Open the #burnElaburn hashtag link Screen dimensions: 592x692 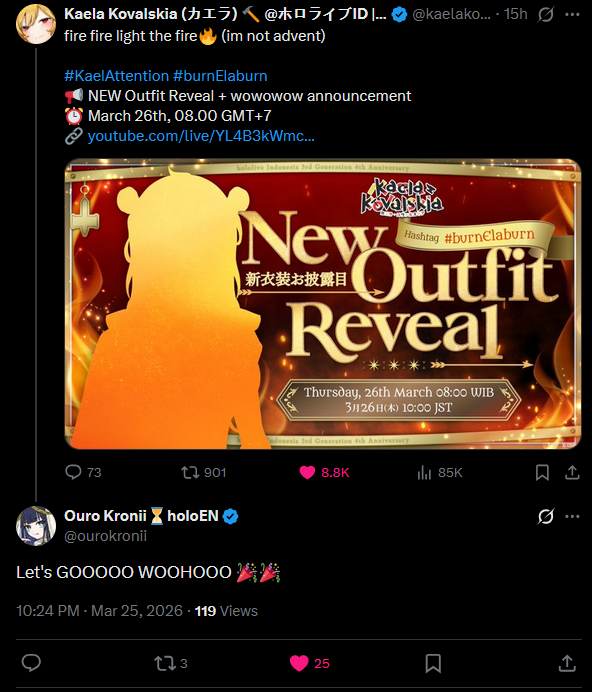click(220, 76)
